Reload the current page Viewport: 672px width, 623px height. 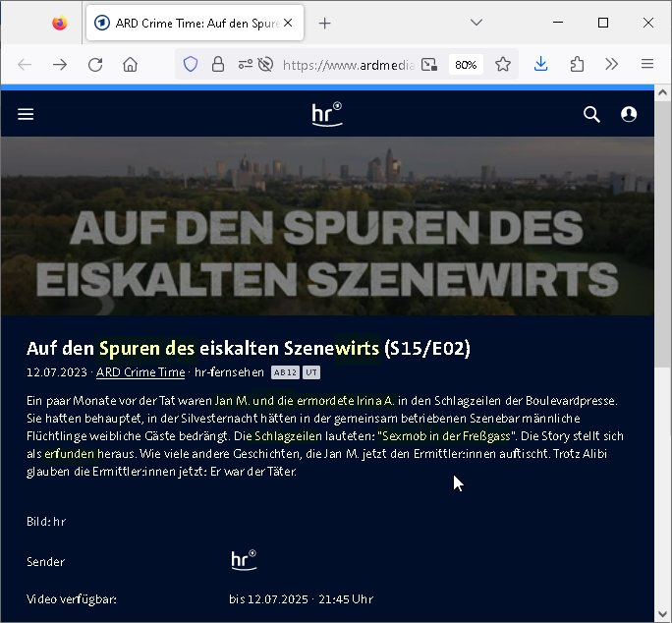[95, 65]
